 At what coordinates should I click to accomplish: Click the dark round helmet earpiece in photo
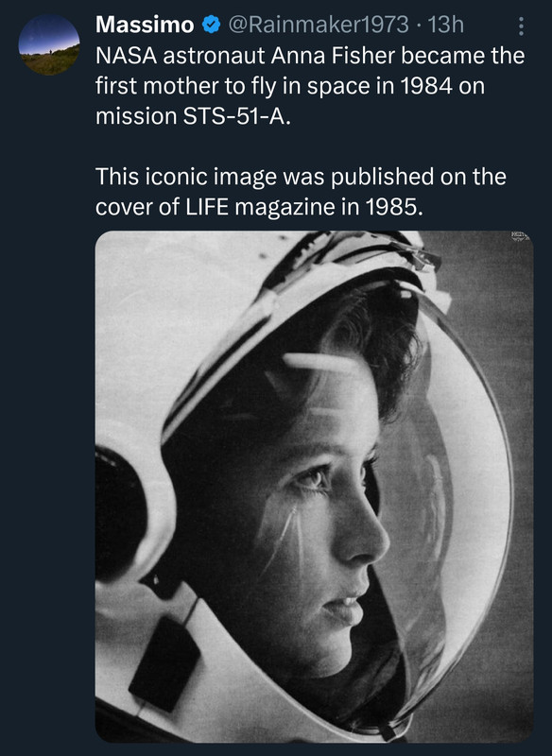(x=121, y=513)
